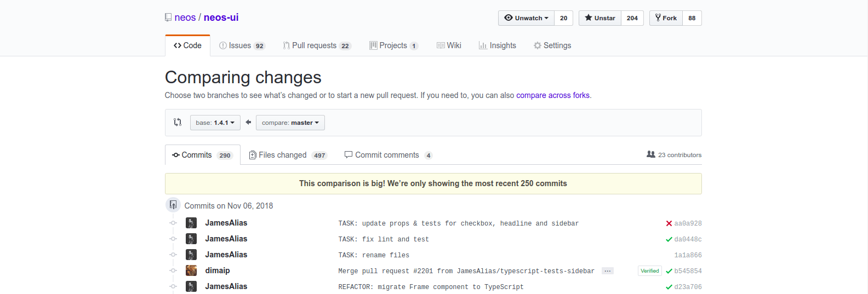The image size is (868, 294).
Task: Click the red failed status icon for aa0a928
Action: pyautogui.click(x=669, y=223)
